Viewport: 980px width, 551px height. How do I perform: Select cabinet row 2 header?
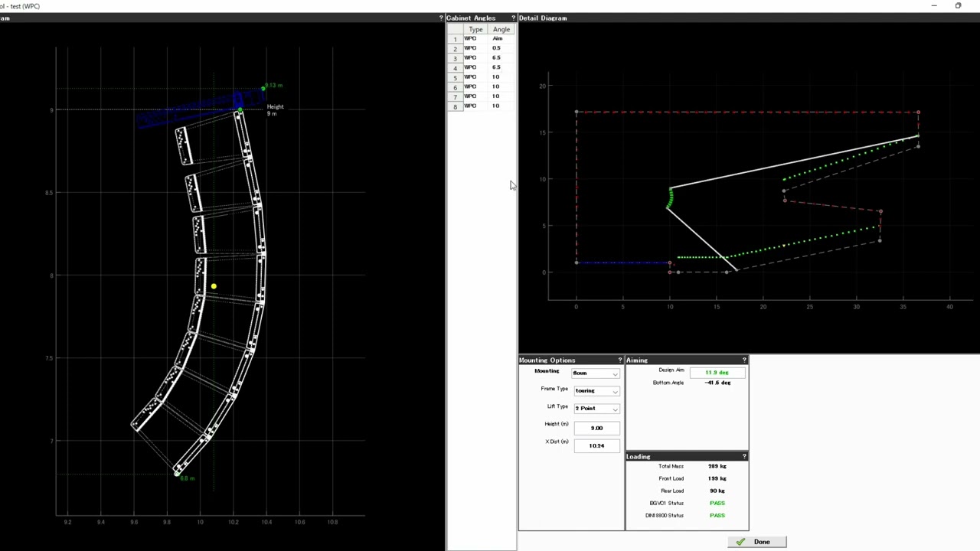[455, 48]
